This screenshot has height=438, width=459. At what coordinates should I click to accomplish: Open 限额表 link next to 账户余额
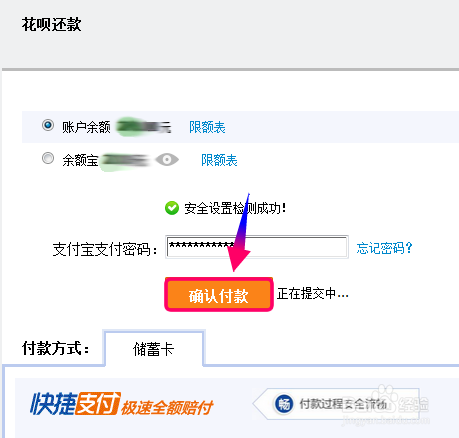207,127
